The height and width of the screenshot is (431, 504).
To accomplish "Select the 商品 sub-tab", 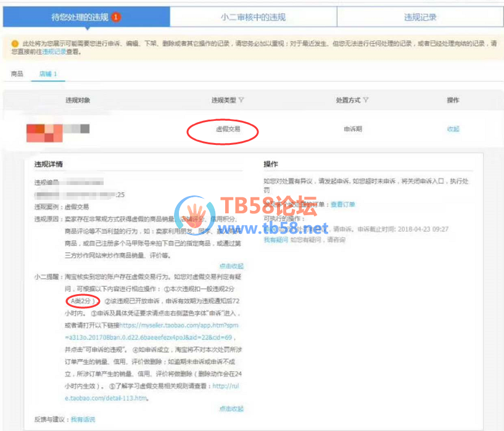I will pyautogui.click(x=17, y=74).
